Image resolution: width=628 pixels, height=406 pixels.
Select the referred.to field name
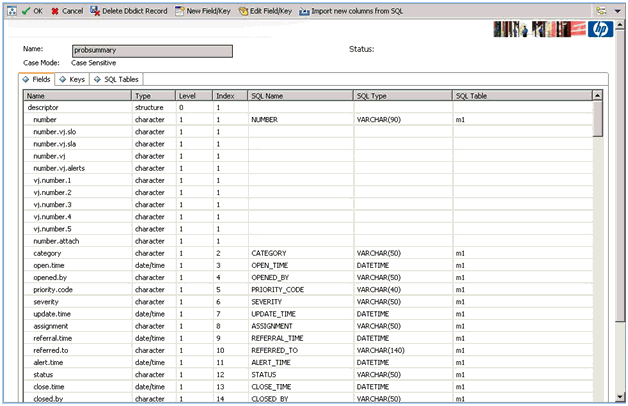point(51,350)
